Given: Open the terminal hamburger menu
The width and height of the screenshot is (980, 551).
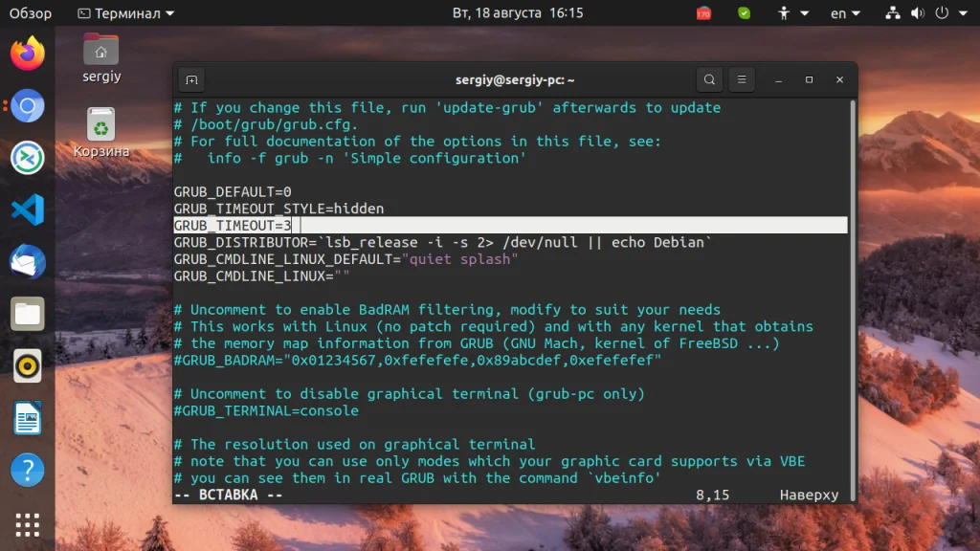Looking at the screenshot, I should pos(742,80).
